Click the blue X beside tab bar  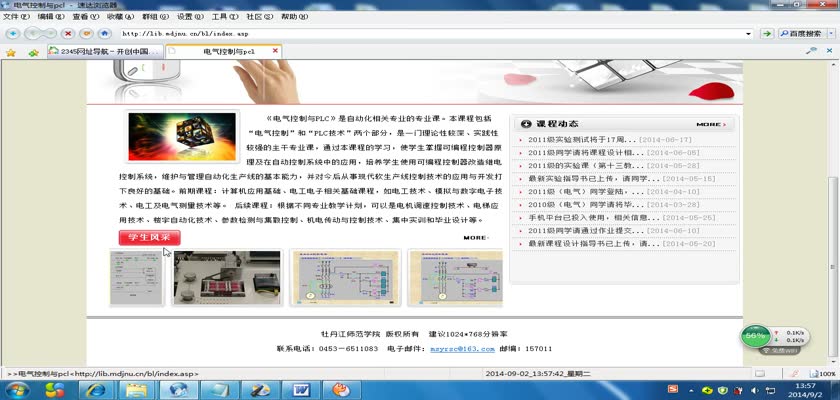click(830, 50)
